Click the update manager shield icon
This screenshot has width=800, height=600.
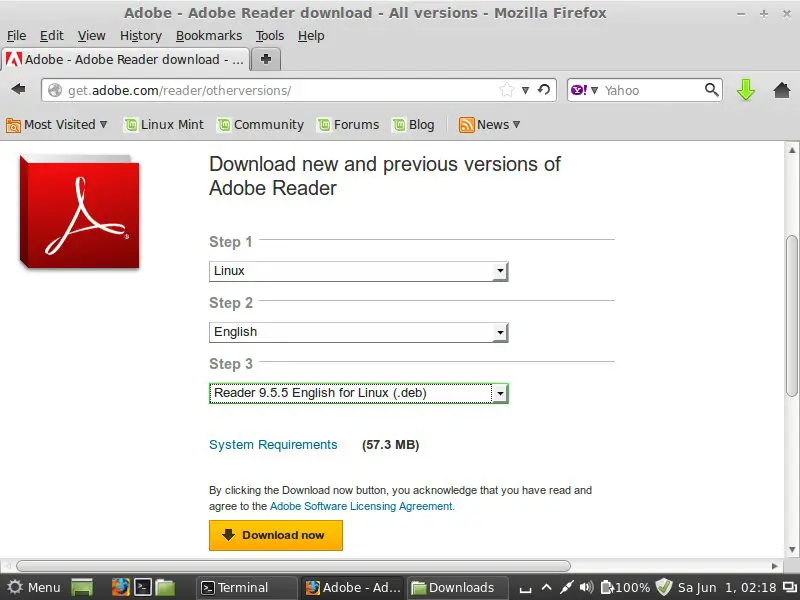664,587
